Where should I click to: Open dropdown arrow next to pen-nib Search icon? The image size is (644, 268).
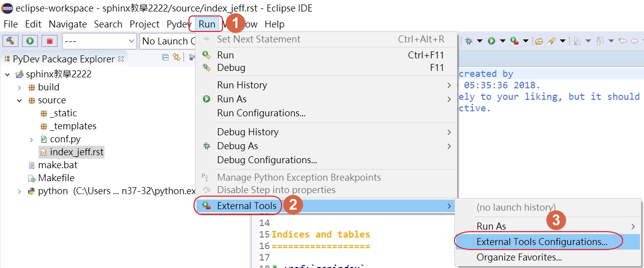(x=562, y=41)
